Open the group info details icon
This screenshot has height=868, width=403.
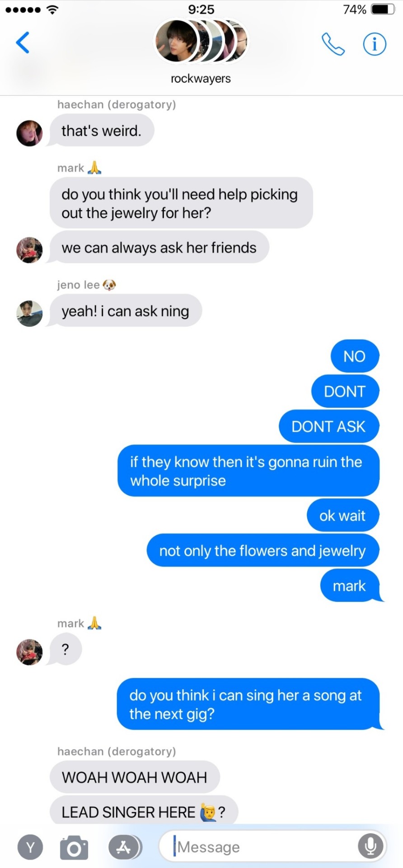pyautogui.click(x=375, y=44)
